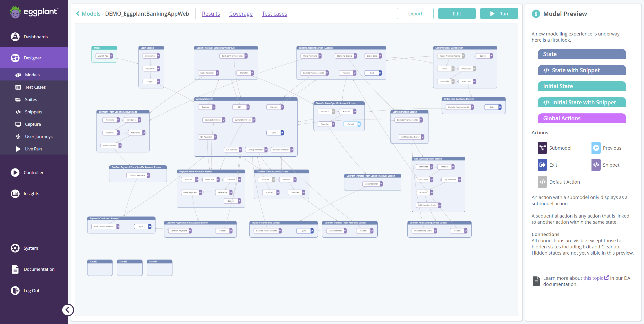Click the Savings Payment action node
The width and height of the screenshot is (644, 324).
click(x=214, y=120)
